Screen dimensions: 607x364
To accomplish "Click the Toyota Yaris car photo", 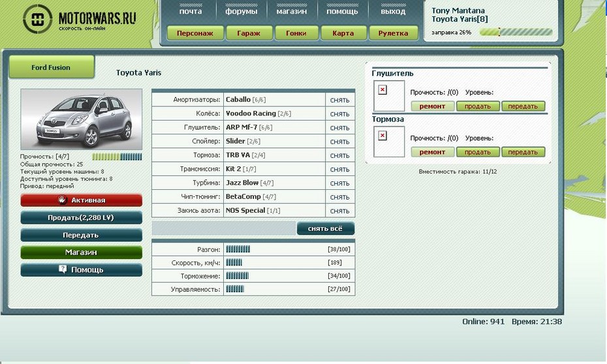I will pos(82,119).
